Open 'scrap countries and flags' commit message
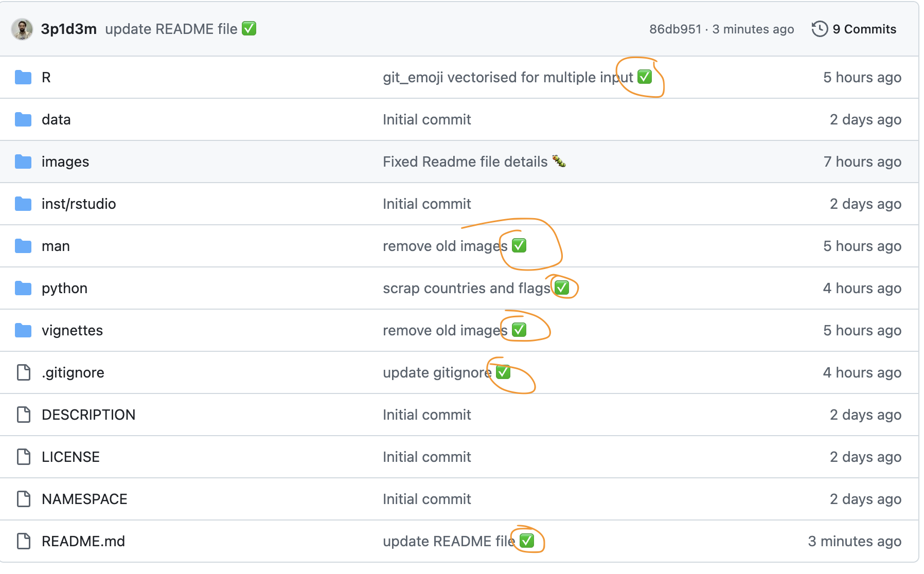924x574 pixels. (466, 289)
